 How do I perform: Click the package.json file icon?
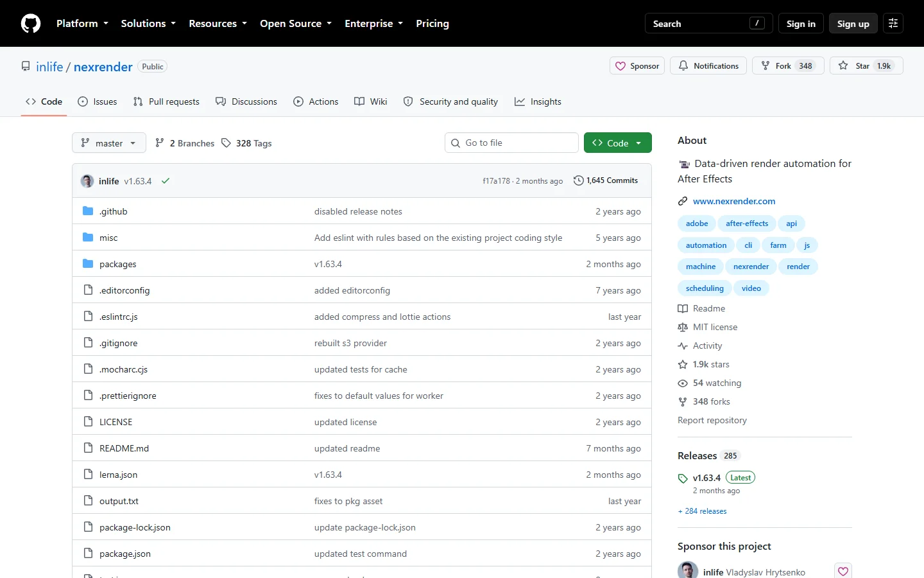tap(88, 554)
